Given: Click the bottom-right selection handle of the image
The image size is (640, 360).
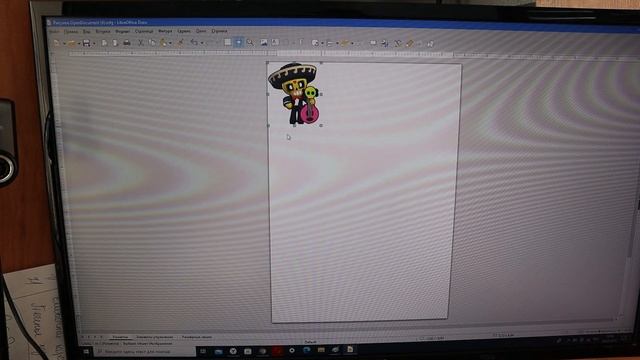Looking at the screenshot, I should [x=321, y=125].
